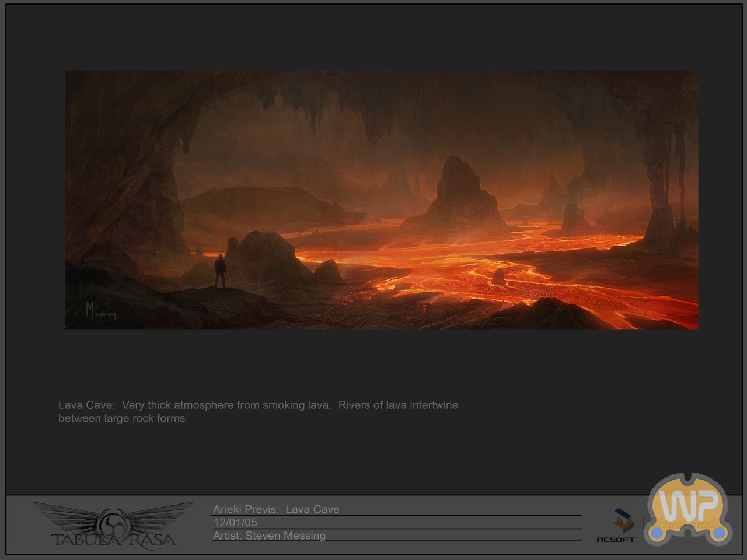Select the 'between large rock forms' caption line
Image resolution: width=747 pixels, height=560 pixels.
coord(123,418)
